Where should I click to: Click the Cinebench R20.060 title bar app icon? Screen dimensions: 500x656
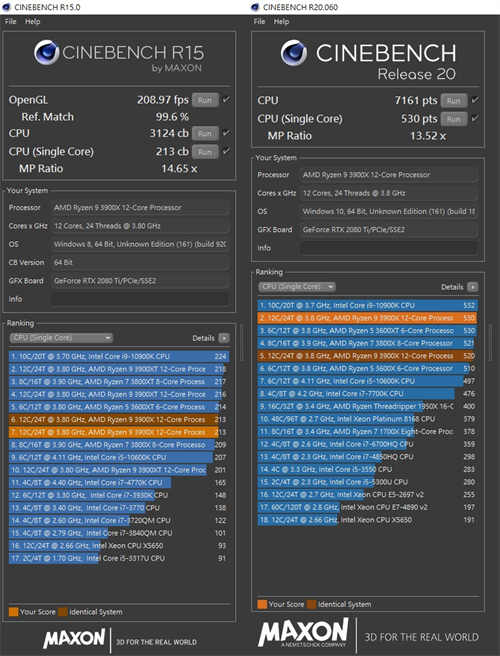255,7
